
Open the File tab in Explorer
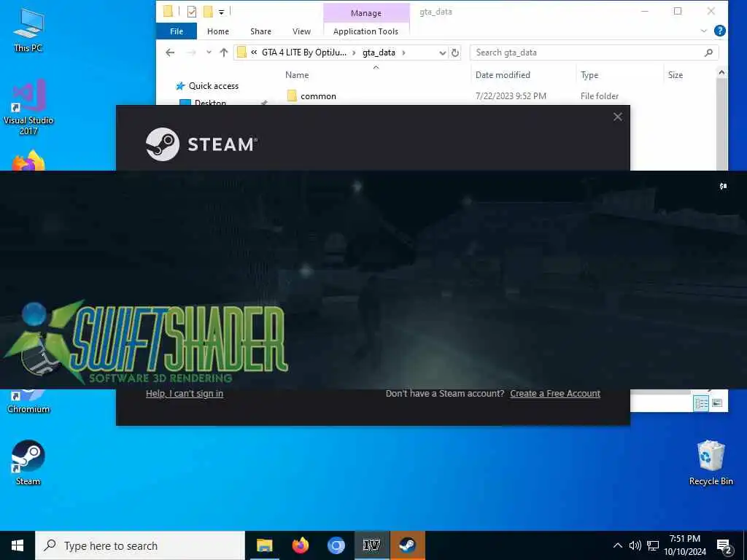coord(177,31)
